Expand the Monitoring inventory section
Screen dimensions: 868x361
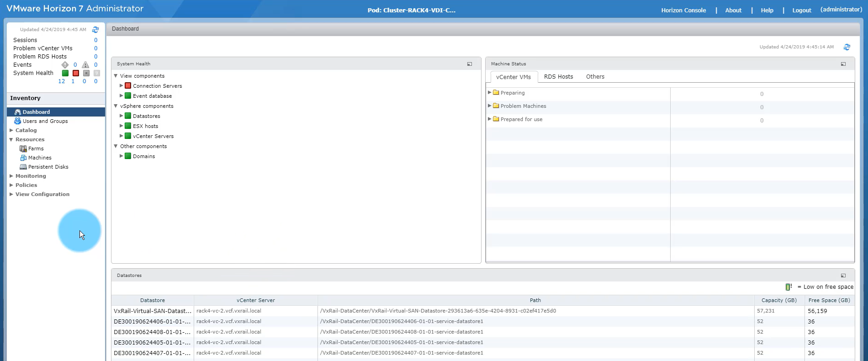point(11,176)
